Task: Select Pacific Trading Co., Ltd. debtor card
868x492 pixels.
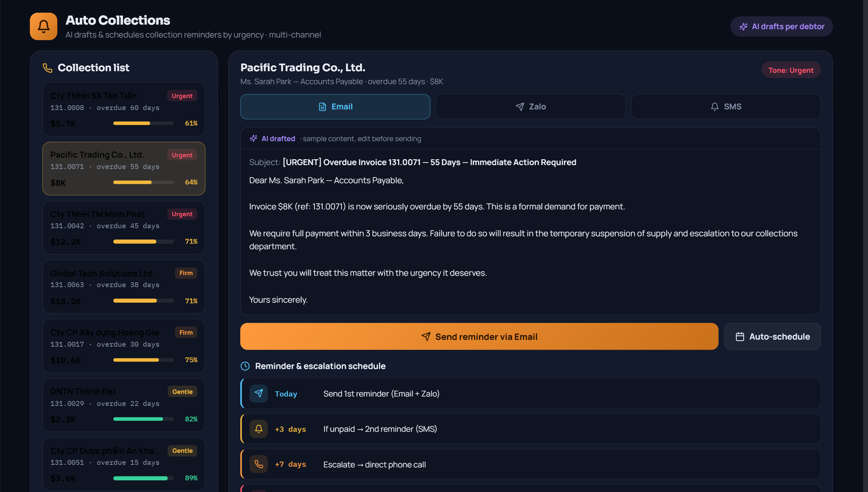Action: coord(124,169)
